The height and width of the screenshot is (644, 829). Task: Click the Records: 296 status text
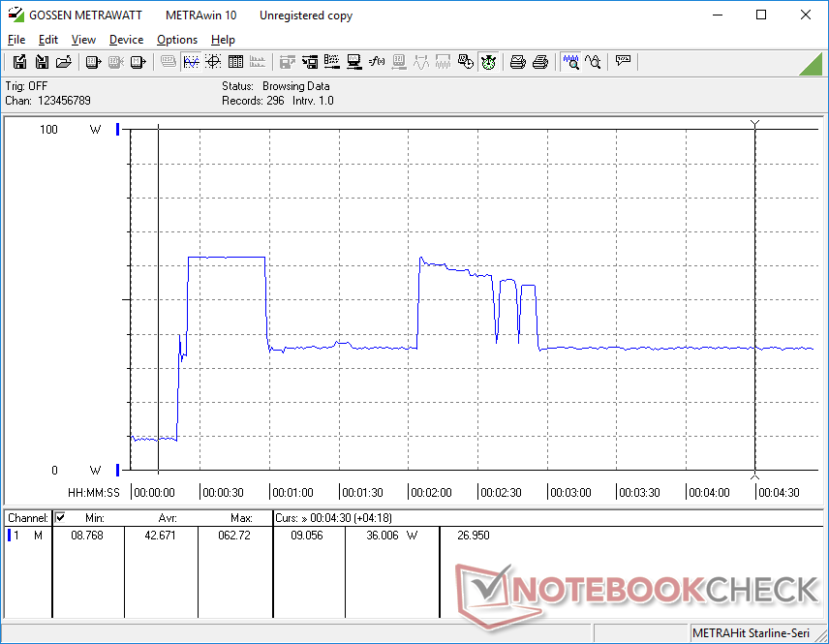253,101
